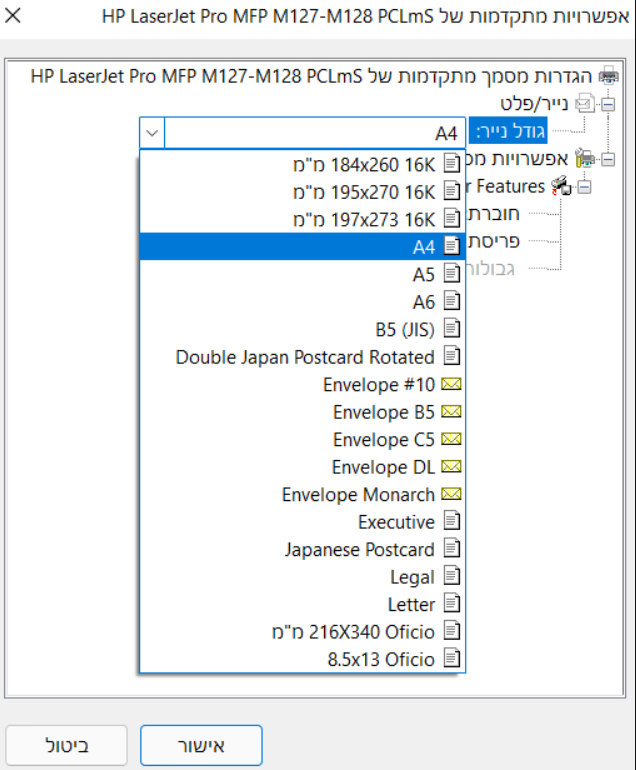636x770 pixels.
Task: Cancel with the ביטול button
Action: (67, 745)
